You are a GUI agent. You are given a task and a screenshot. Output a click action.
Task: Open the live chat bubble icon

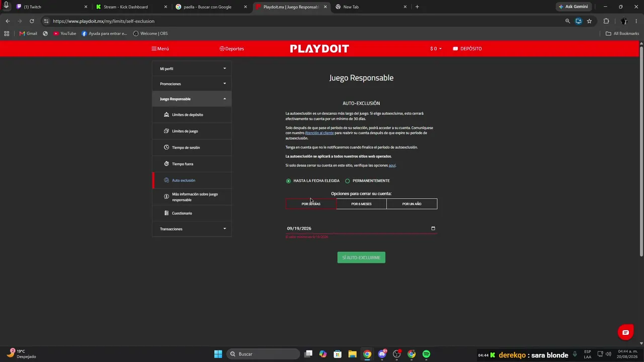(625, 332)
